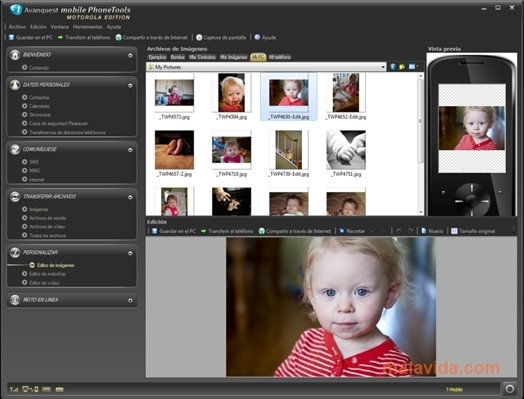Click the Moto en Línea section icon
This screenshot has height=399, width=524.
pos(15,300)
